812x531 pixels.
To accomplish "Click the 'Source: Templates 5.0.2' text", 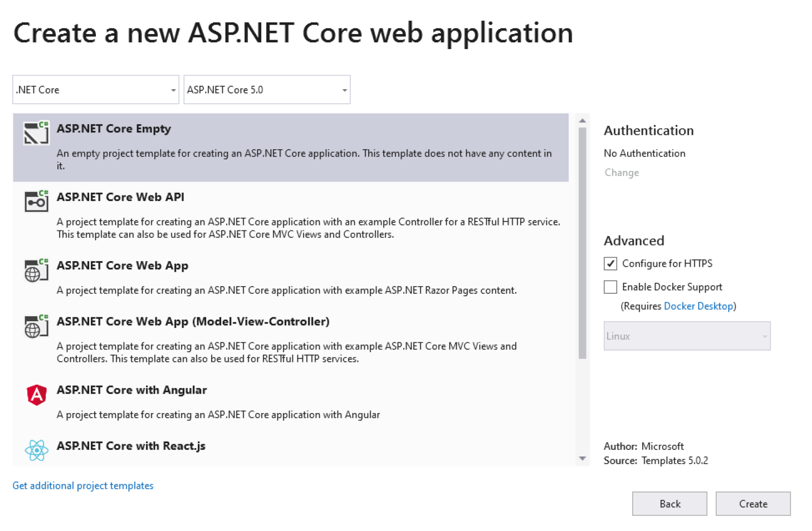I will tap(656, 461).
